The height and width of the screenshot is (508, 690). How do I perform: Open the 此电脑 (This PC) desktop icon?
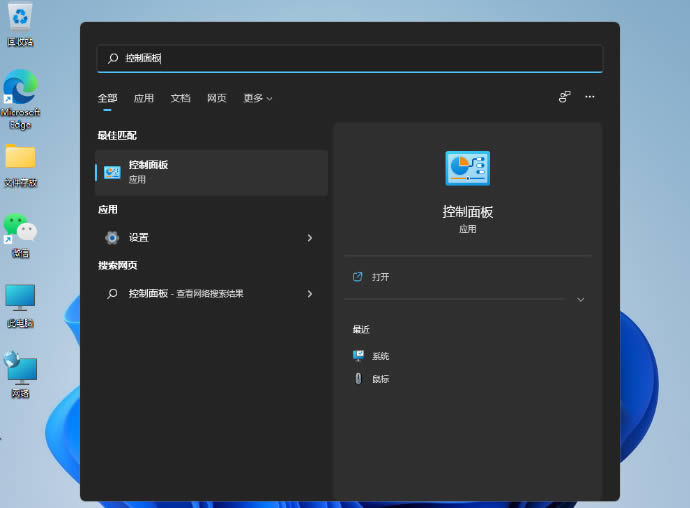tap(20, 298)
